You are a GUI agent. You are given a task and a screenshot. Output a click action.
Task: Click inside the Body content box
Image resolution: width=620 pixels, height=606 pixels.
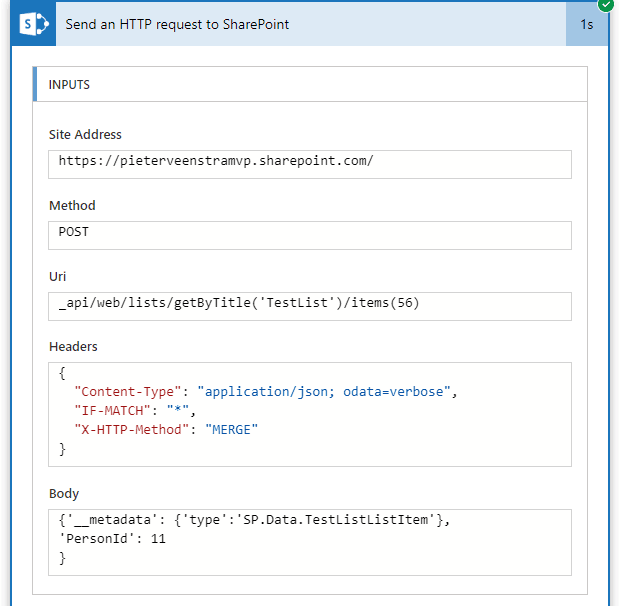point(310,542)
